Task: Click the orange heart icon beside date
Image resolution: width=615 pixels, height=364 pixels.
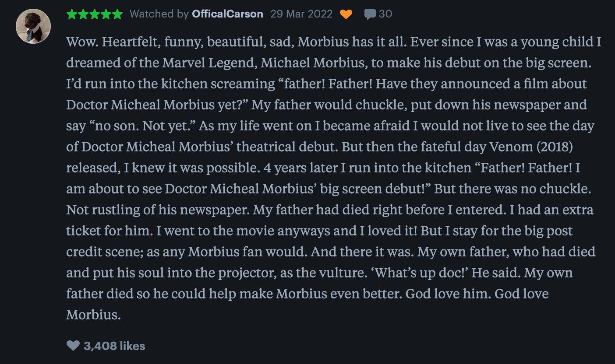Action: [x=346, y=14]
